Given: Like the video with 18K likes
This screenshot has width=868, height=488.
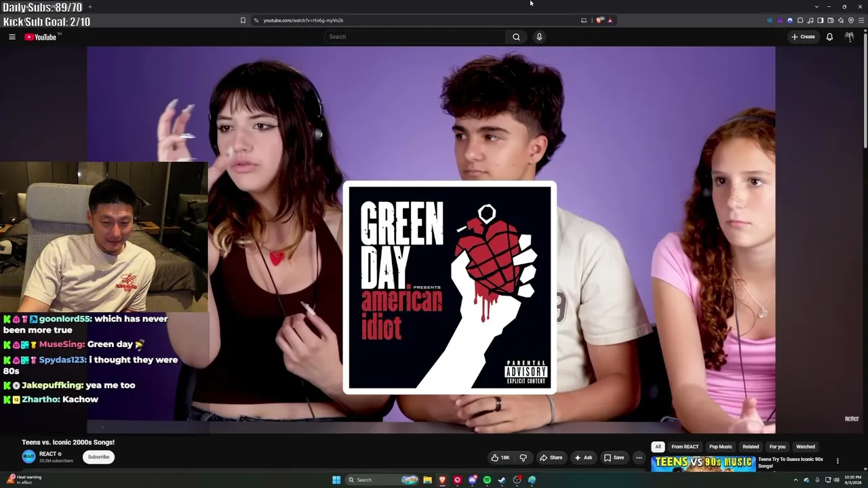Looking at the screenshot, I should (500, 457).
